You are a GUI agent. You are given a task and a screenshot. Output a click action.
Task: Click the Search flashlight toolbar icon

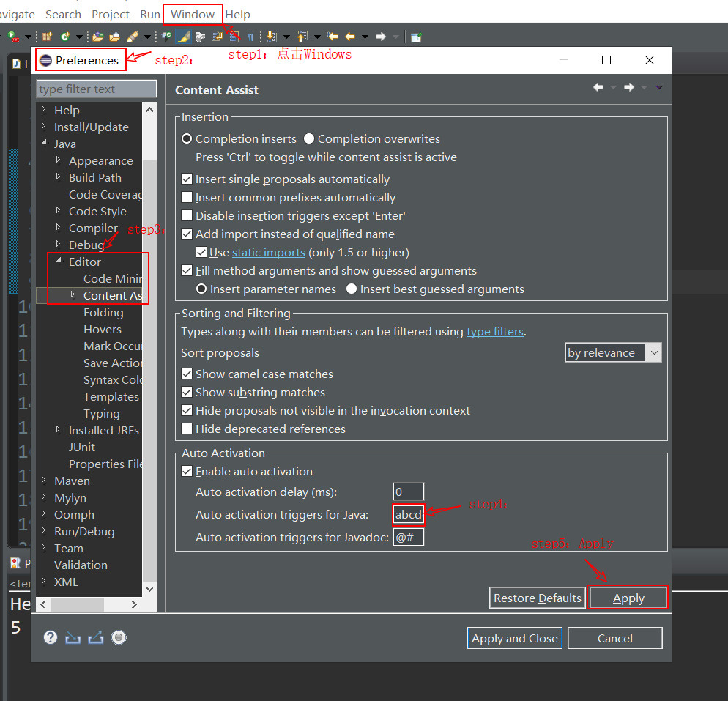pos(133,36)
